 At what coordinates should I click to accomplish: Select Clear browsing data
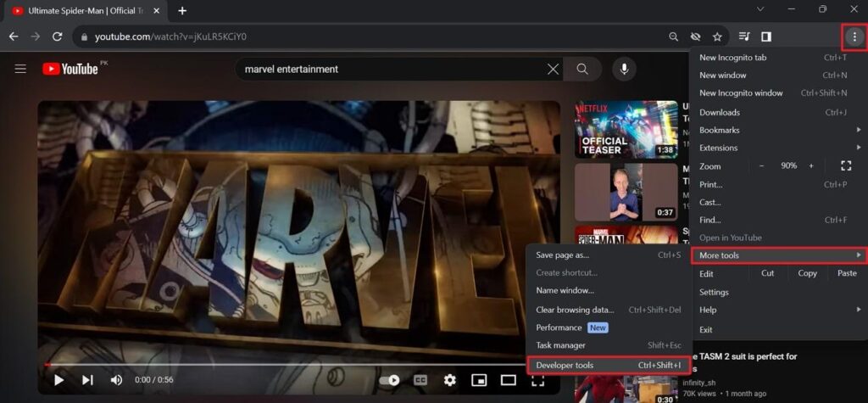tap(609, 310)
